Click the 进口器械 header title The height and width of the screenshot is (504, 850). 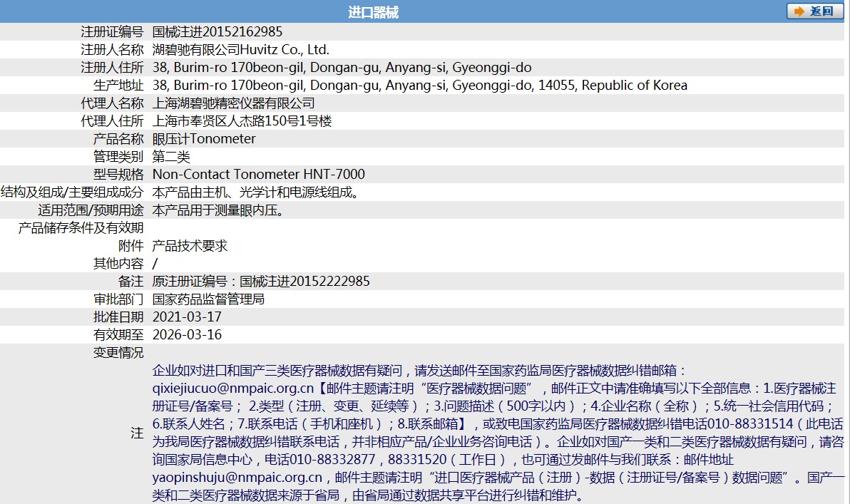(373, 12)
